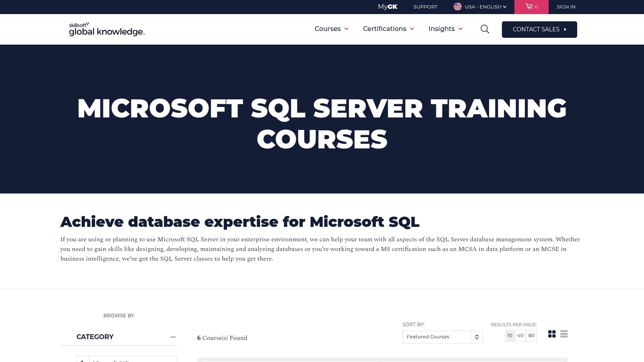Open the Courses dropdown menu
Screen dimensions: 644x362
[x=332, y=29]
